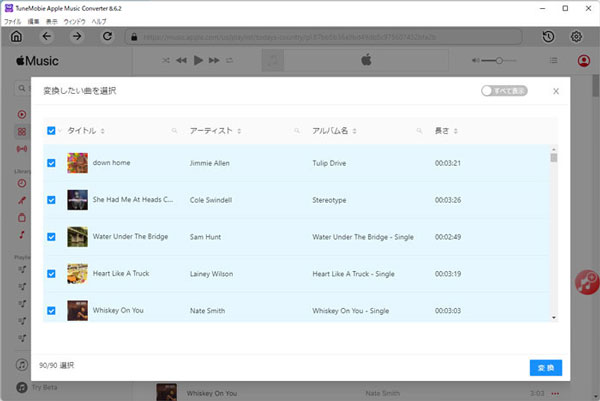Open the account profile icon
The width and height of the screenshot is (600, 401).
pyautogui.click(x=584, y=60)
